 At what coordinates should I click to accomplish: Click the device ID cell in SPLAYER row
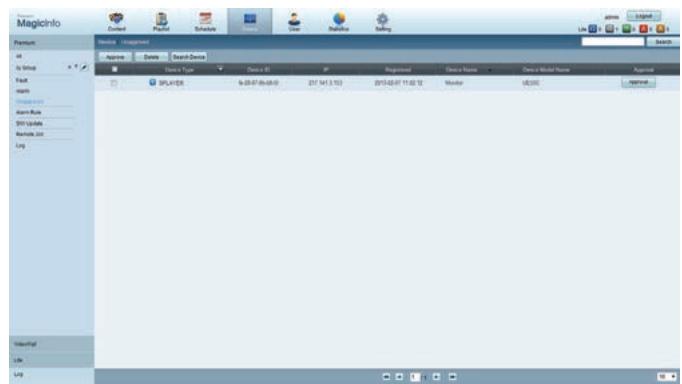click(x=258, y=83)
